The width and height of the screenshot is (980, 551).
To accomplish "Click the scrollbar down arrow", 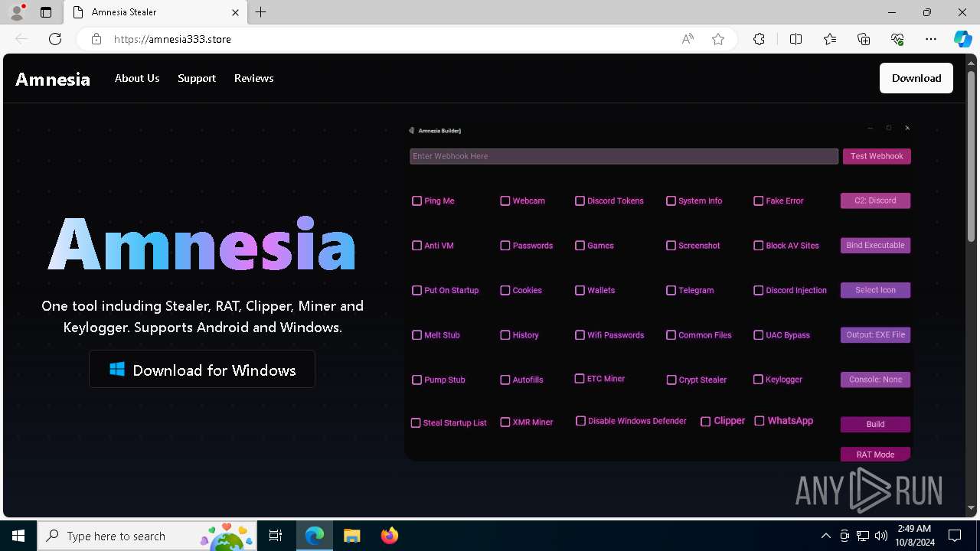I will point(972,507).
